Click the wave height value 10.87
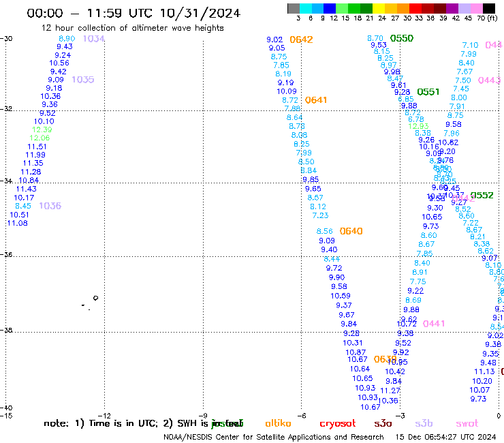Screen dimensions: 504x443 coord(356,352)
